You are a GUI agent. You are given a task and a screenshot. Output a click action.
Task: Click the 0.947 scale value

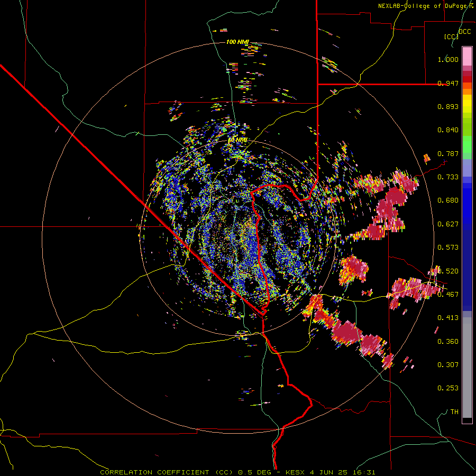[448, 83]
